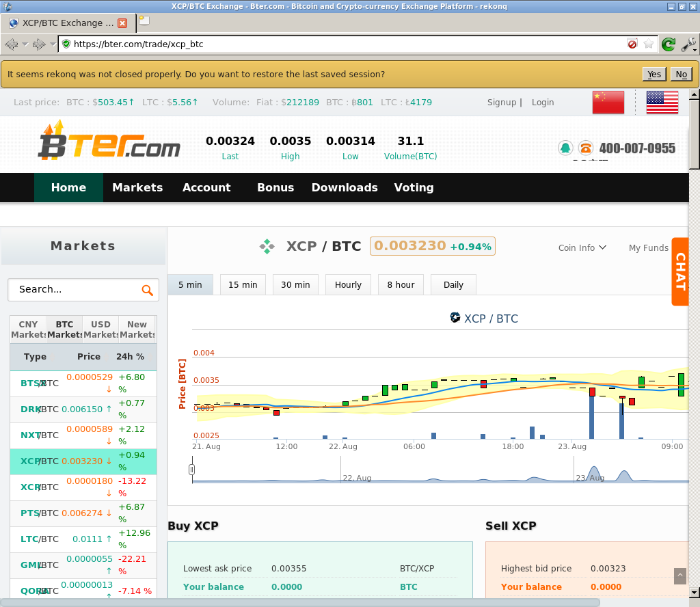Image resolution: width=700 pixels, height=607 pixels.
Task: Open the Login link
Action: tap(543, 103)
